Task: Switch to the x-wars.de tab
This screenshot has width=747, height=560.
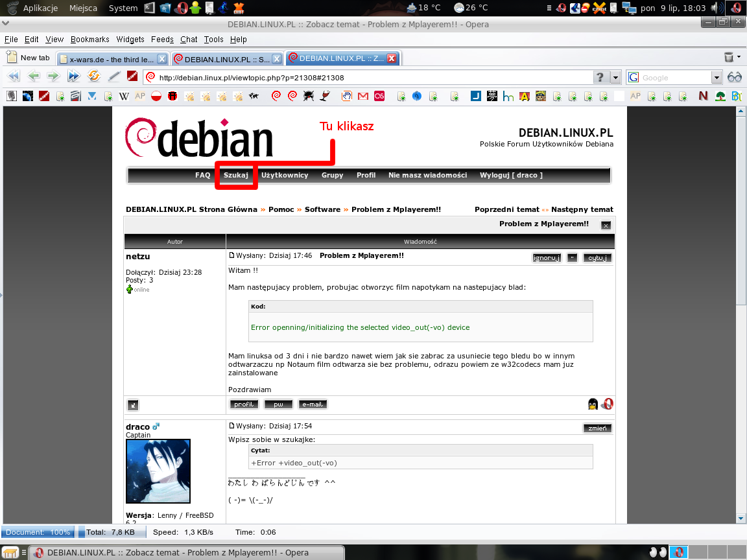Action: pyautogui.click(x=112, y=60)
